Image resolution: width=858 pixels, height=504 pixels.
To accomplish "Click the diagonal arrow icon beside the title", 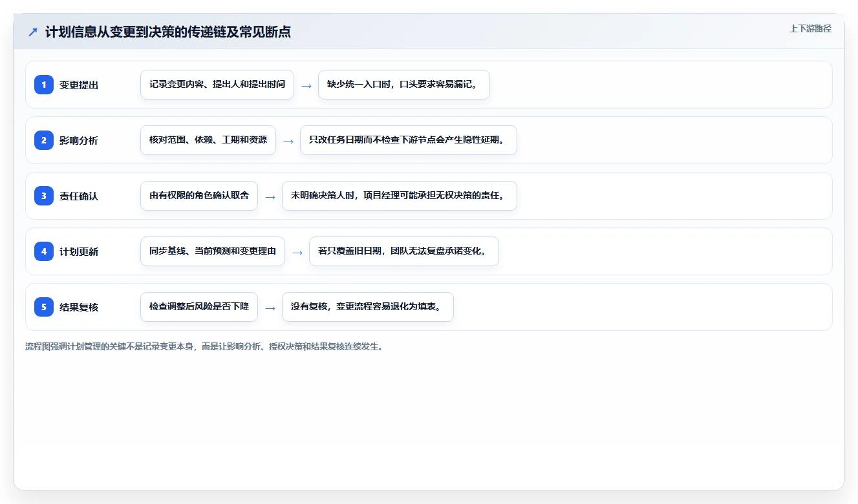I will tap(33, 32).
